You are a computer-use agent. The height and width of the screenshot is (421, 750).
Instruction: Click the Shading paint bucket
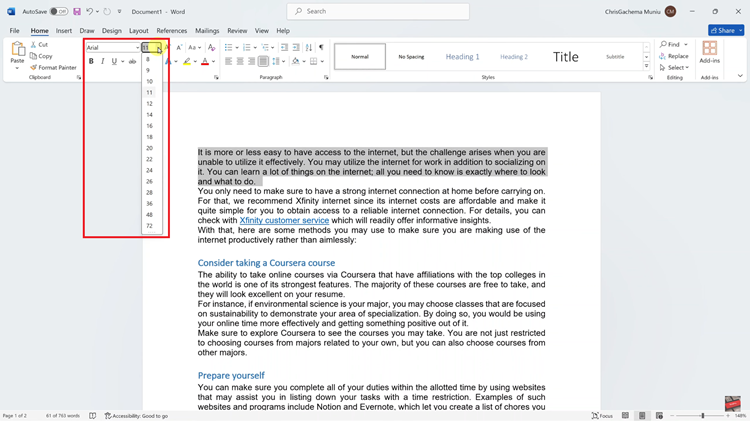pos(296,61)
